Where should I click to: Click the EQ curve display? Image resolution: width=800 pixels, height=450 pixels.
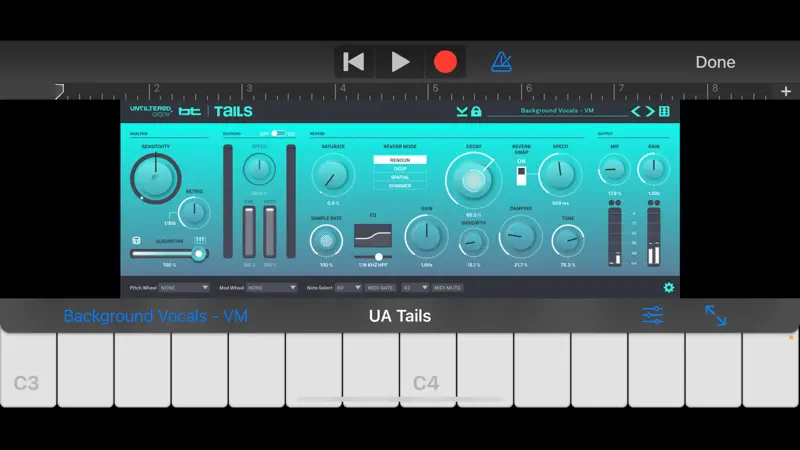coord(373,236)
